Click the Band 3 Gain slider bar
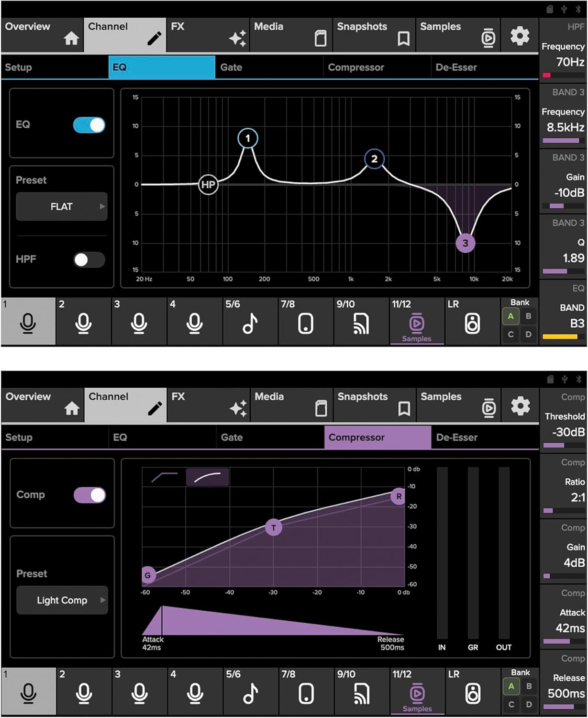Image resolution: width=588 pixels, height=718 pixels. pos(563,206)
